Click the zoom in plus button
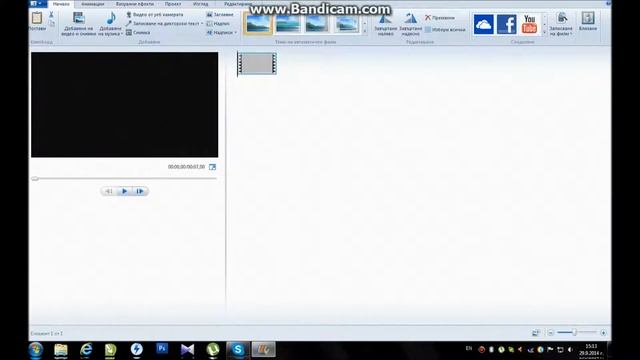640x360 pixels. coord(603,333)
